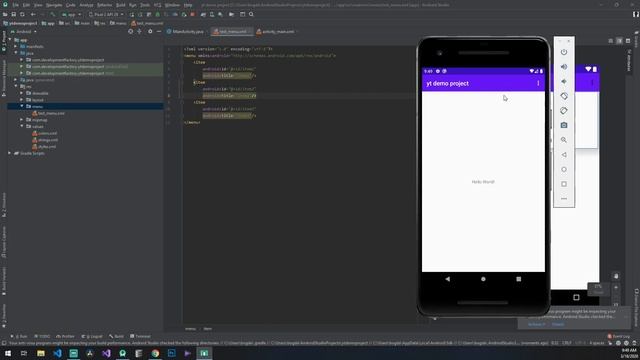Click the Make Project hammer icon
The height and width of the screenshot is (360, 640).
click(x=53, y=14)
